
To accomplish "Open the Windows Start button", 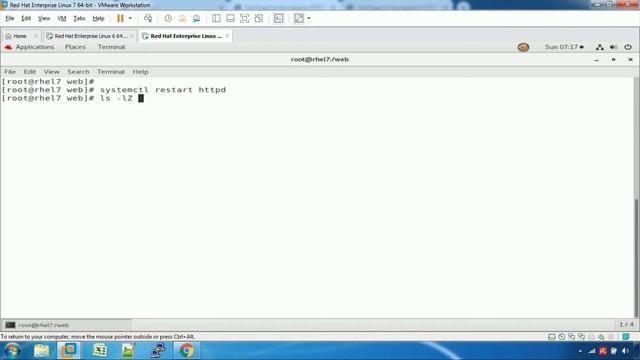I will [x=11, y=351].
